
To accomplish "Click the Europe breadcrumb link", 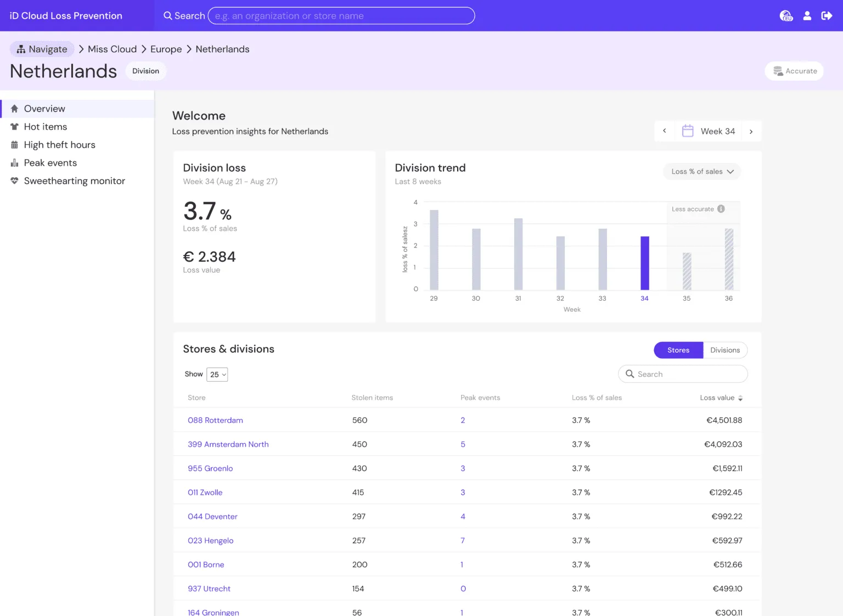I will pyautogui.click(x=166, y=49).
